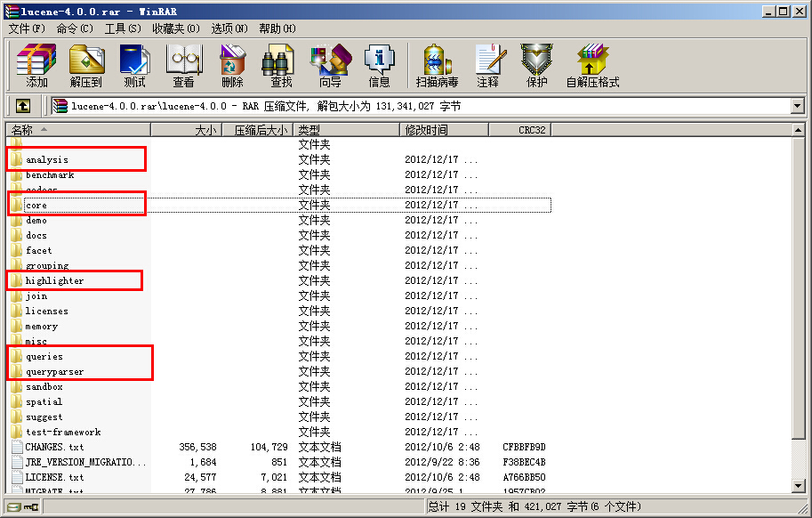Select the queries folder

tap(44, 356)
